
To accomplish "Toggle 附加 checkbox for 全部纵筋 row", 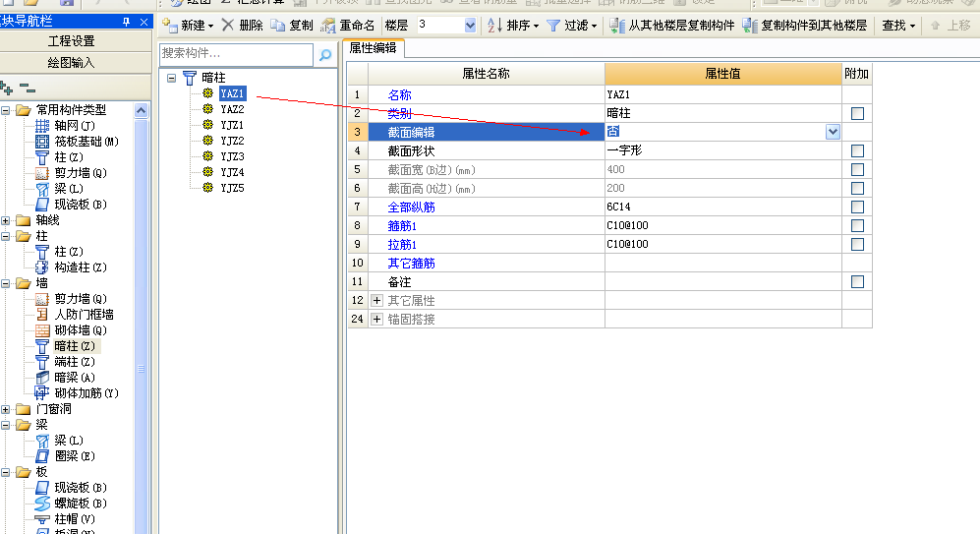I will tap(857, 207).
